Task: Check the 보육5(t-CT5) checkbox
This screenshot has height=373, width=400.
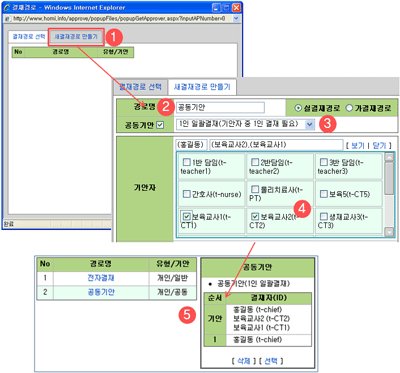Action: point(323,194)
